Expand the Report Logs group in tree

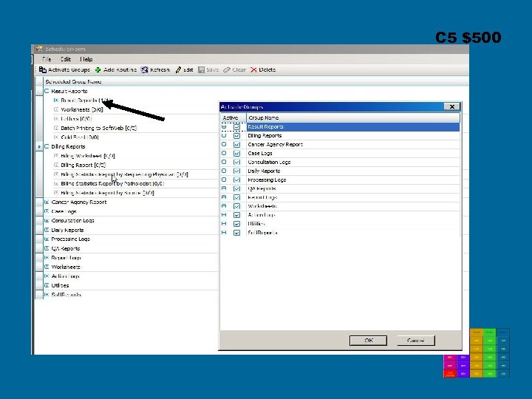click(47, 258)
